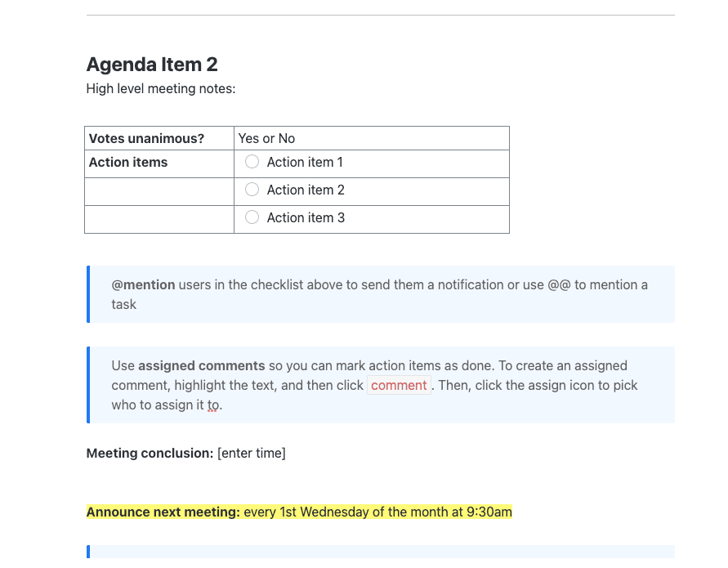The width and height of the screenshot is (728, 568).
Task: Place cursor in "High level meeting notes:" line
Action: 161,88
